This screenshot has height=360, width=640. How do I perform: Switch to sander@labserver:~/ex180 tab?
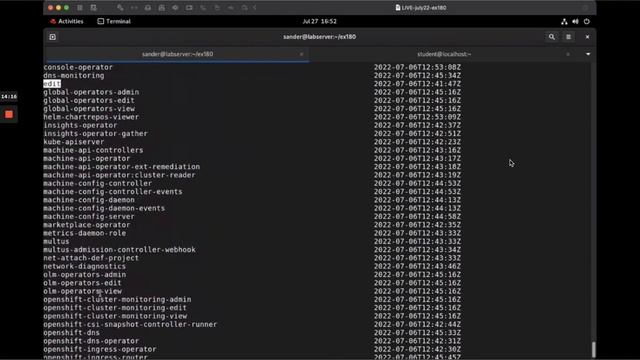(177, 54)
